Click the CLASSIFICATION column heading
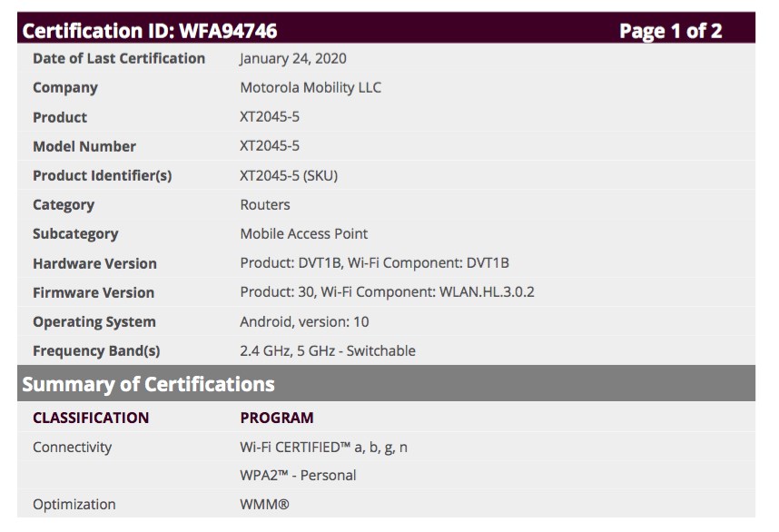The image size is (779, 532). pyautogui.click(x=91, y=418)
